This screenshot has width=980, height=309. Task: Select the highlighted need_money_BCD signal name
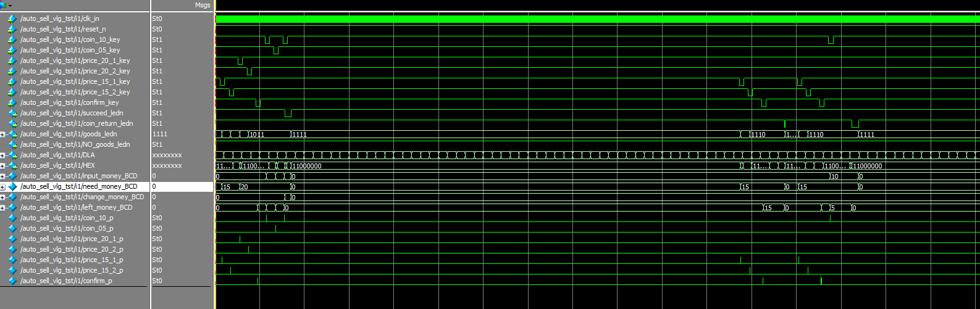coord(79,186)
